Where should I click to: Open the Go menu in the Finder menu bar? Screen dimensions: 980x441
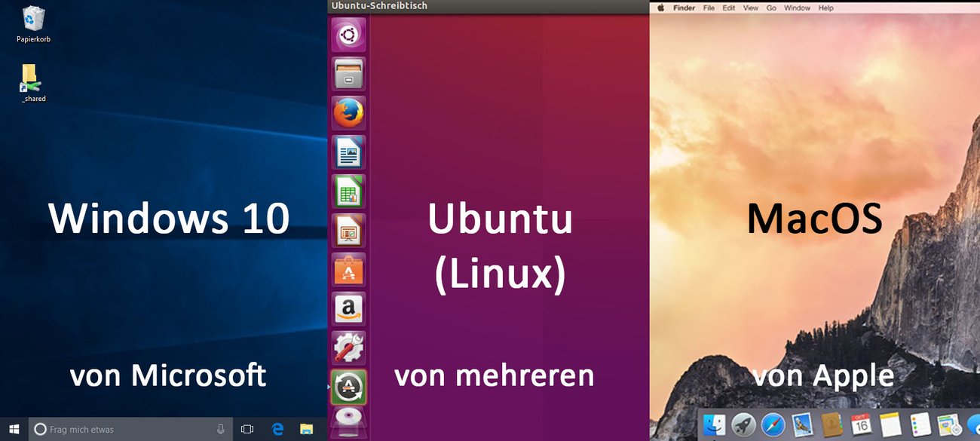[x=772, y=8]
